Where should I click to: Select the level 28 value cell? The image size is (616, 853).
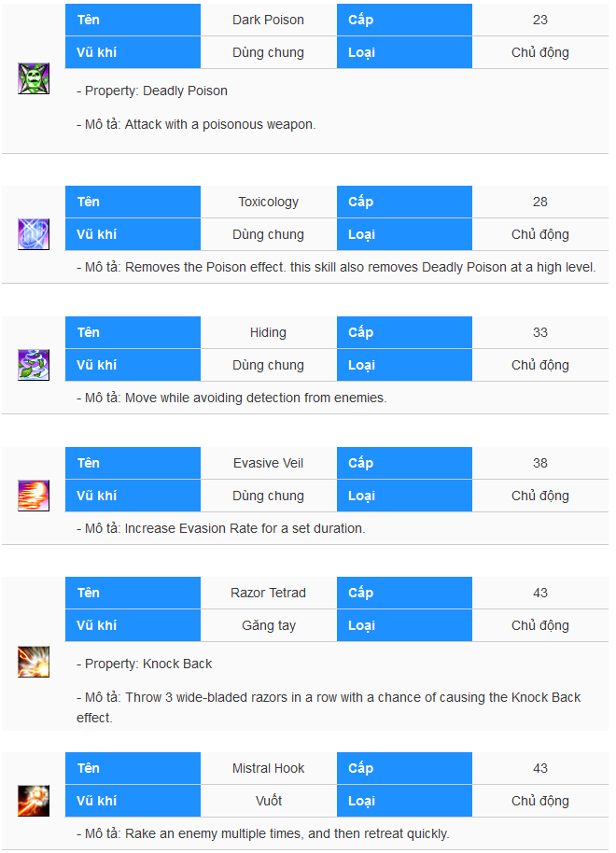click(539, 202)
